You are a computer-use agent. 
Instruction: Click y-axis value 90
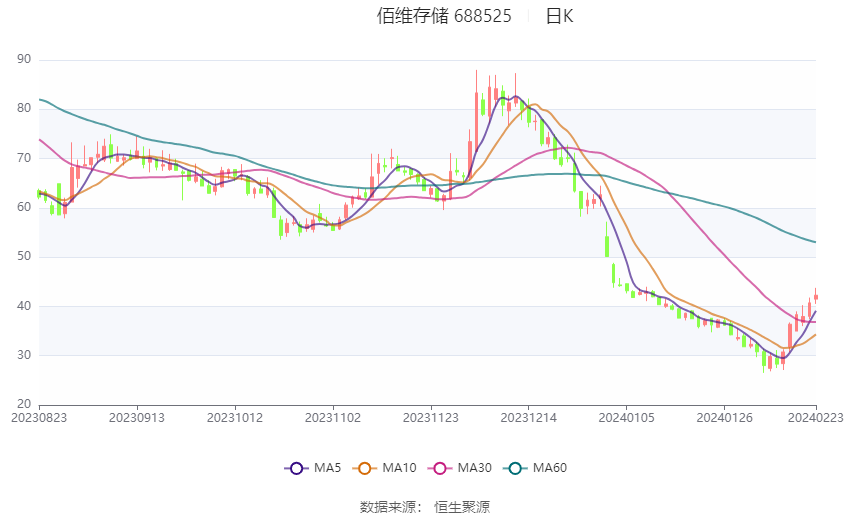(x=24, y=59)
